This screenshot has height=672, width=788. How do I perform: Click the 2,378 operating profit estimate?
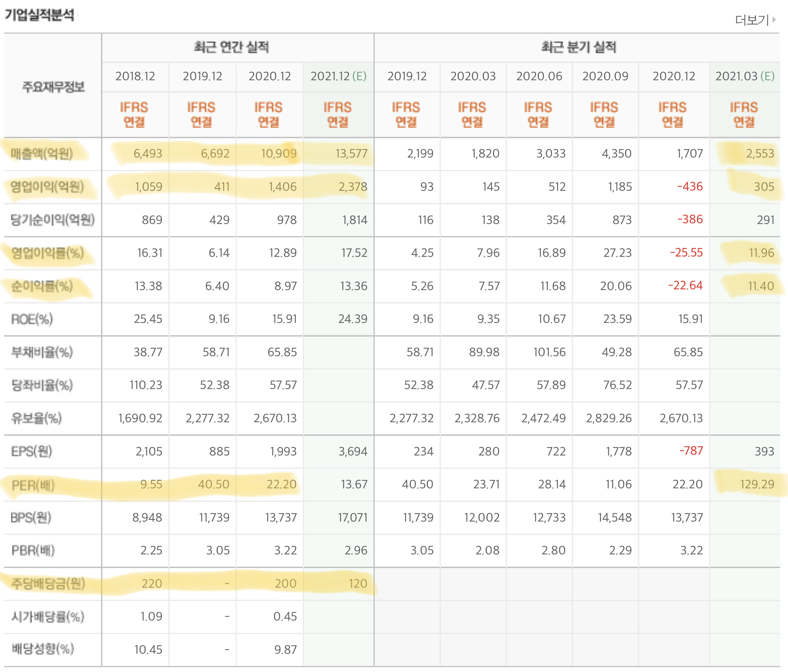pos(353,187)
